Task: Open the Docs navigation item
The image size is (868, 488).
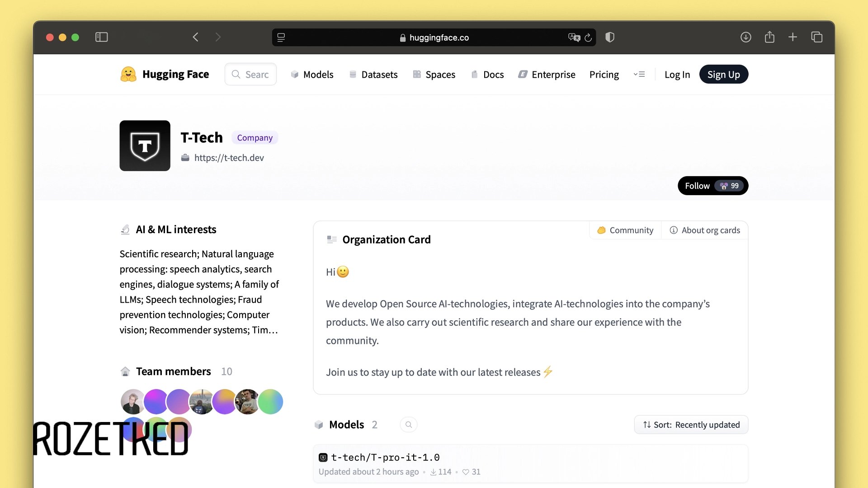Action: point(487,75)
